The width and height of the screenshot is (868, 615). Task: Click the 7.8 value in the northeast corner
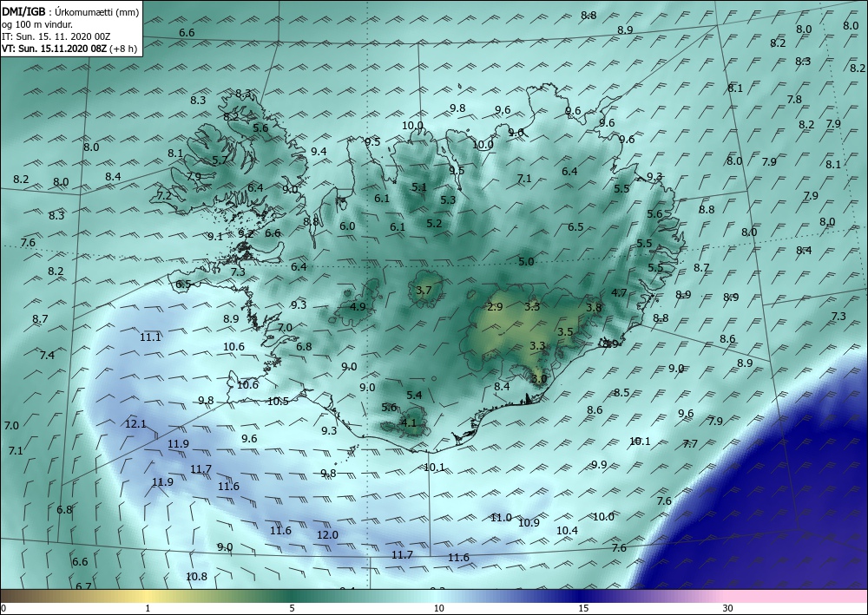click(x=794, y=100)
